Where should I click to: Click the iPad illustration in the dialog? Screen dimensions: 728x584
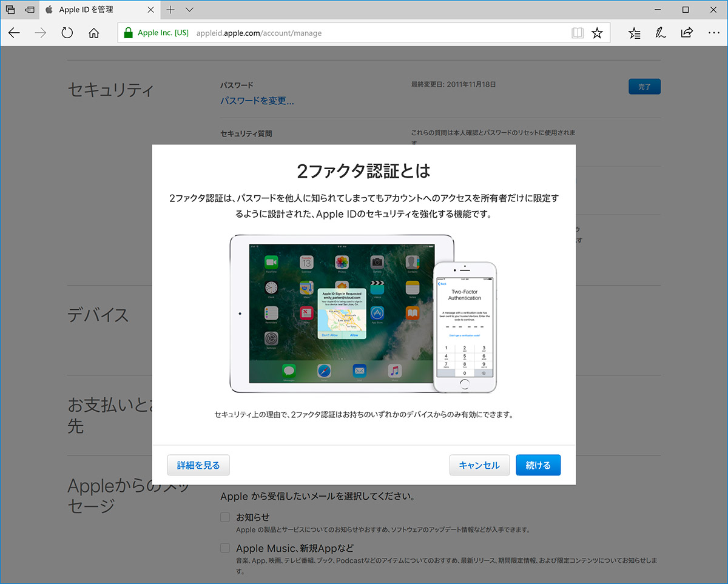point(342,314)
